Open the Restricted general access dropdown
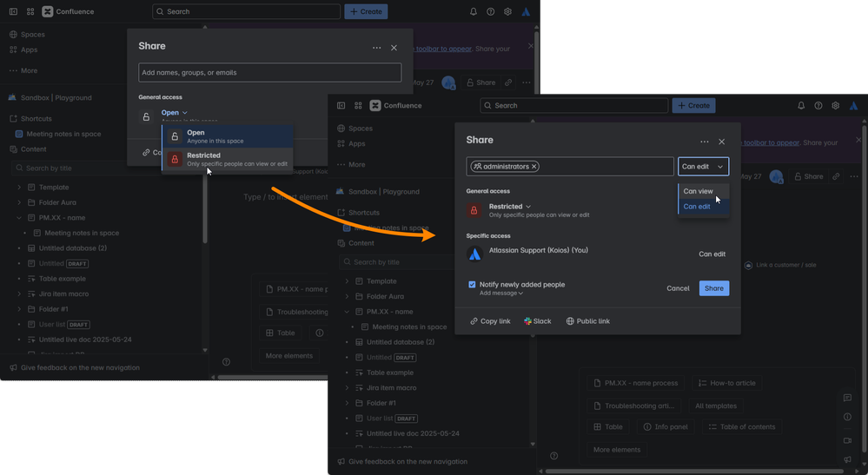 pyautogui.click(x=510, y=207)
